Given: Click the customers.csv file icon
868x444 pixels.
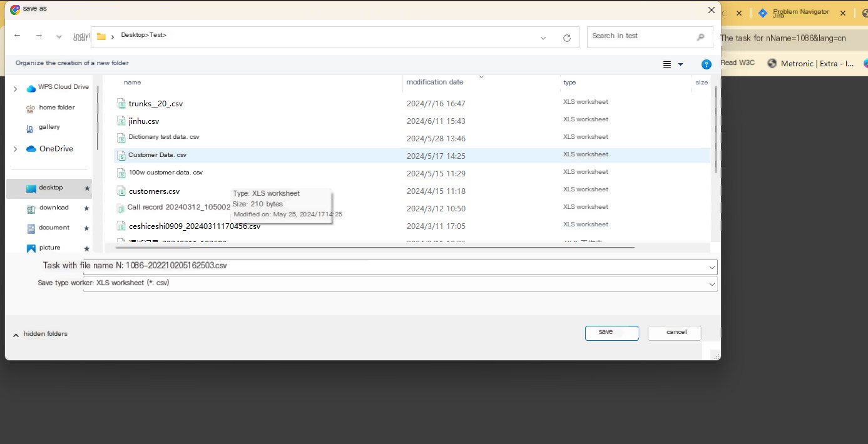Looking at the screenshot, I should pos(121,191).
